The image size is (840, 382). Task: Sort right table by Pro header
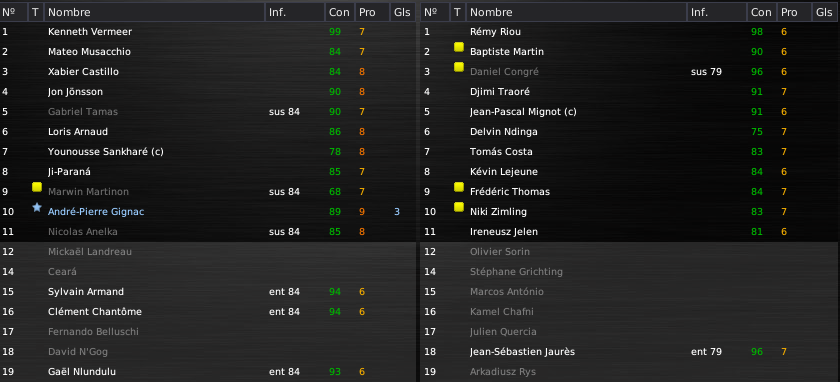click(x=794, y=12)
